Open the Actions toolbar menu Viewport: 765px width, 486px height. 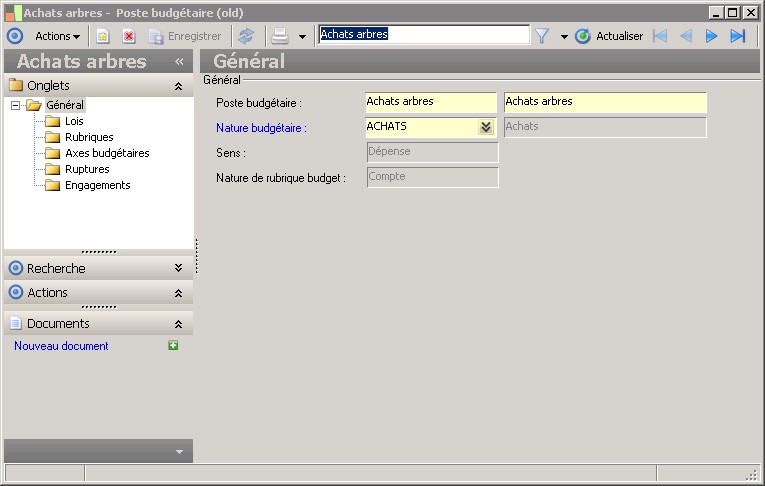tap(58, 36)
